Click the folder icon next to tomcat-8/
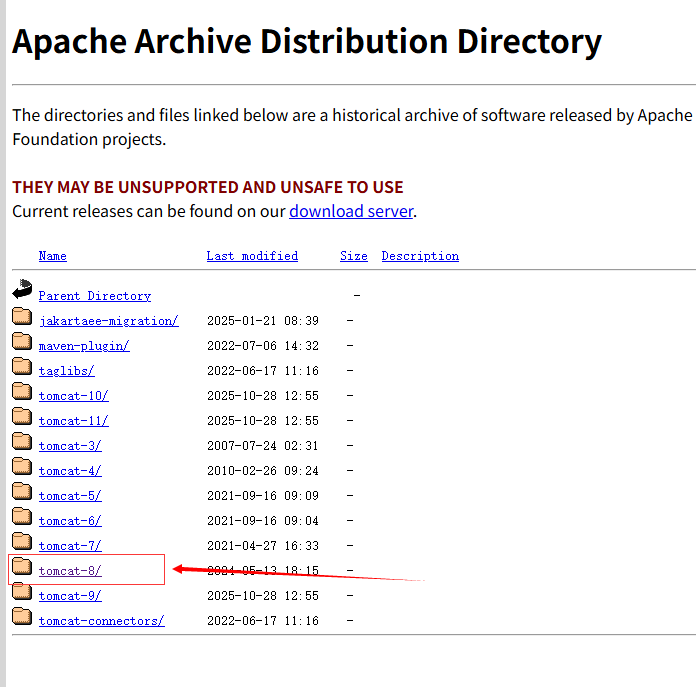The width and height of the screenshot is (696, 687). 22,566
